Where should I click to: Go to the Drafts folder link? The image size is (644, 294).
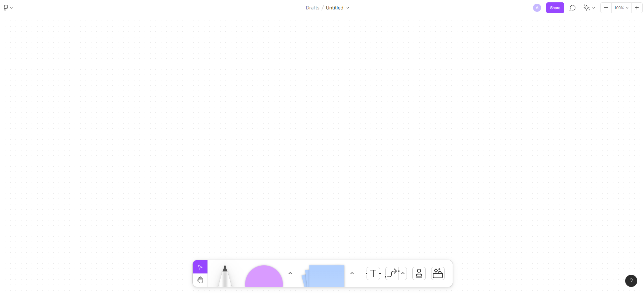click(312, 8)
